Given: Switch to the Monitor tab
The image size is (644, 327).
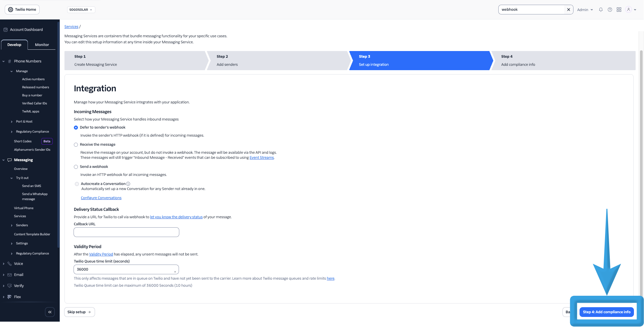Looking at the screenshot, I should click(x=42, y=44).
